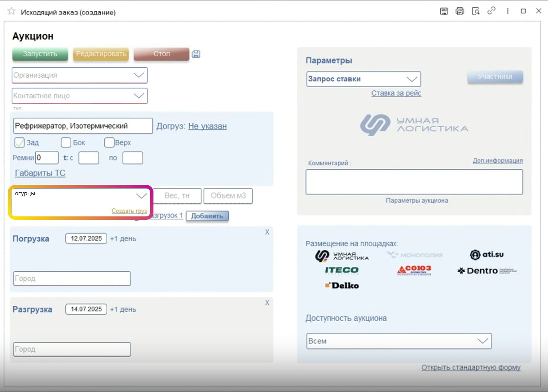Remove the Погрузка block with X
The image size is (548, 392).
point(267,232)
